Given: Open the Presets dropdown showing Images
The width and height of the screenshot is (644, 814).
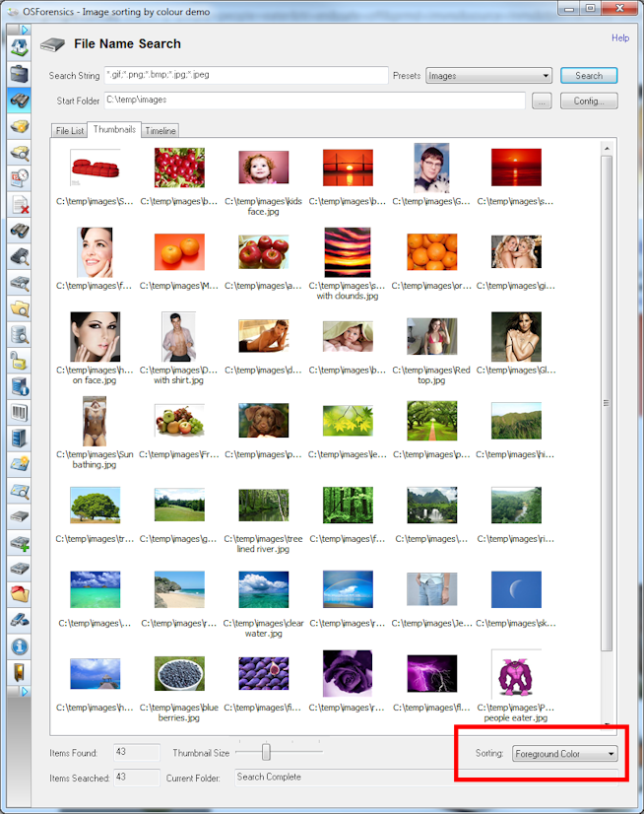Looking at the screenshot, I should tap(488, 76).
